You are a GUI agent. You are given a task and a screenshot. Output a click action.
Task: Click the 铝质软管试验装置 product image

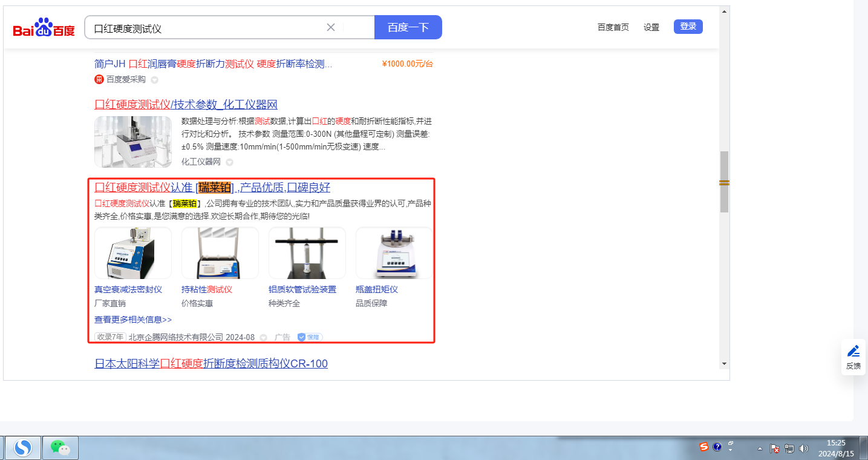click(x=307, y=253)
